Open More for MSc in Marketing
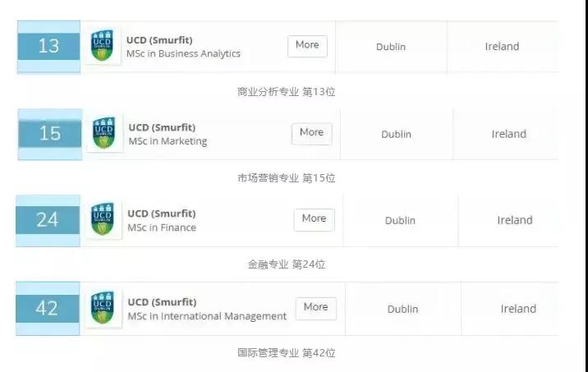The height and width of the screenshot is (372, 588). click(311, 133)
